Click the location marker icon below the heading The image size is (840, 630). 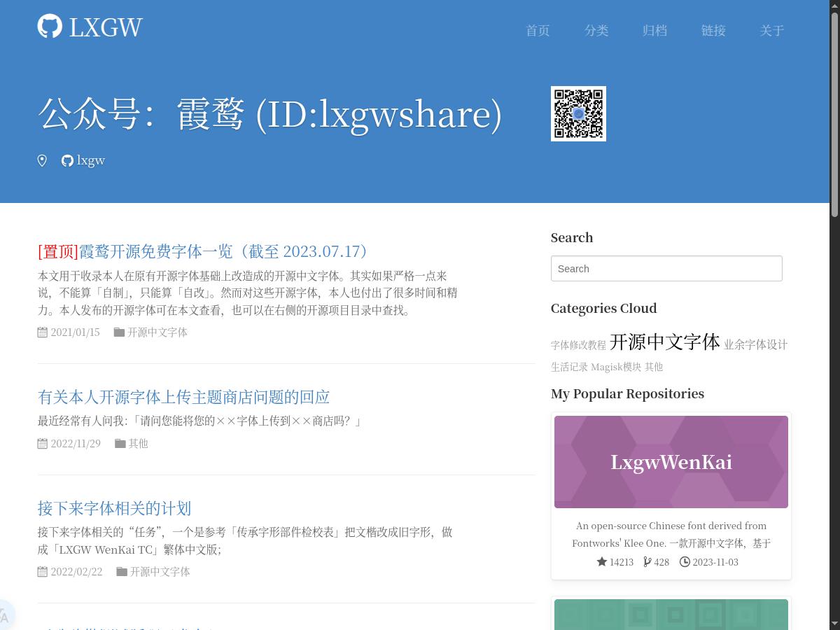point(42,160)
